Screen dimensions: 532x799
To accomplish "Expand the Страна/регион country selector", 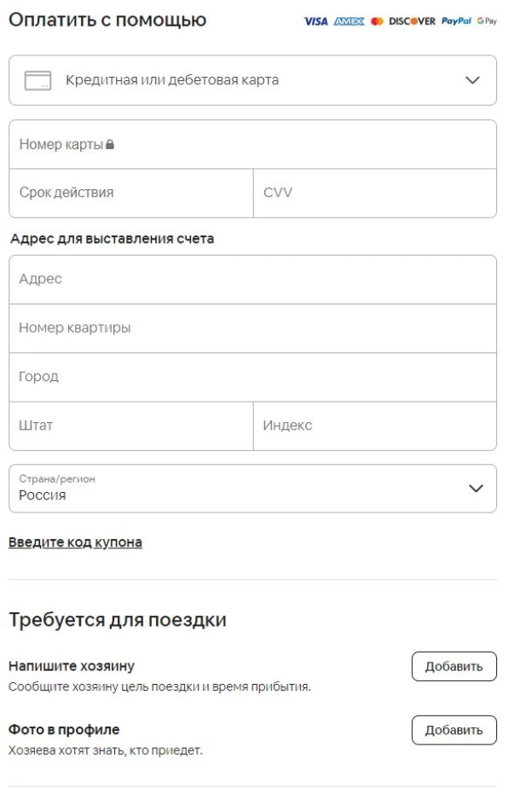I will [252, 488].
